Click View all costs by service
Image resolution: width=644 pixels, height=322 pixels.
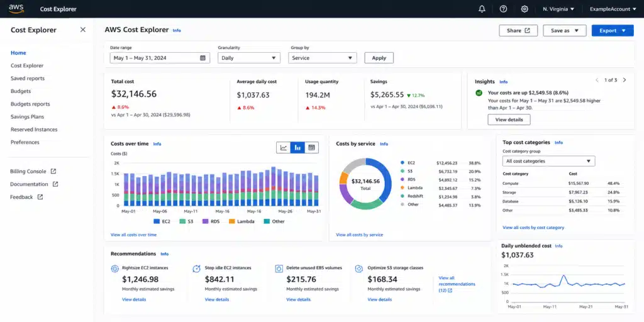[359, 235]
